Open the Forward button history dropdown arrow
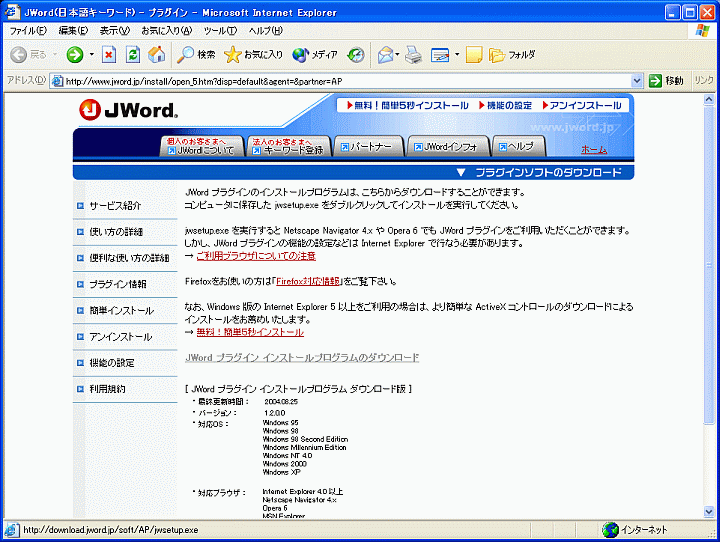720x542 pixels. pos(92,55)
